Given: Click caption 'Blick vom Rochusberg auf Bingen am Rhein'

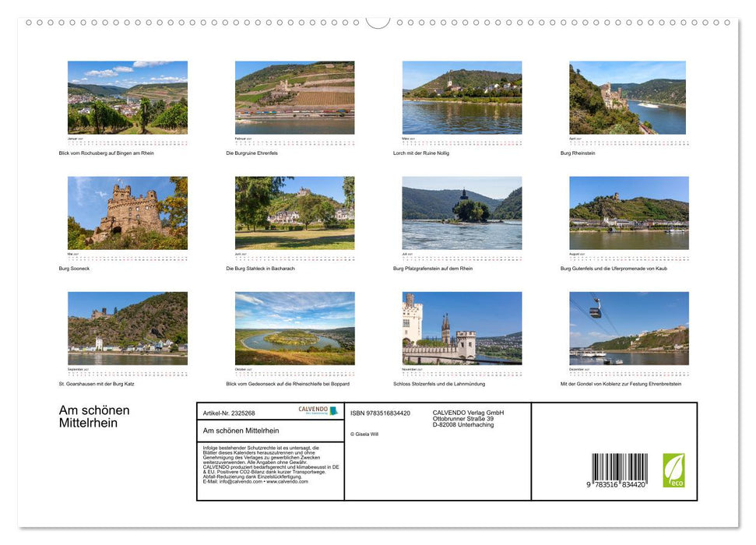Looking at the screenshot, I should [106, 153].
